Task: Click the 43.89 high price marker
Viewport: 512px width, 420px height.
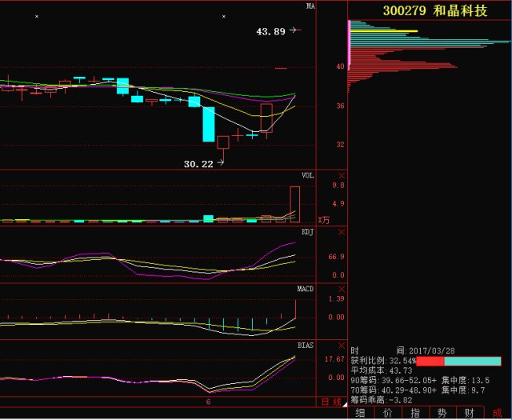Action: pos(270,31)
